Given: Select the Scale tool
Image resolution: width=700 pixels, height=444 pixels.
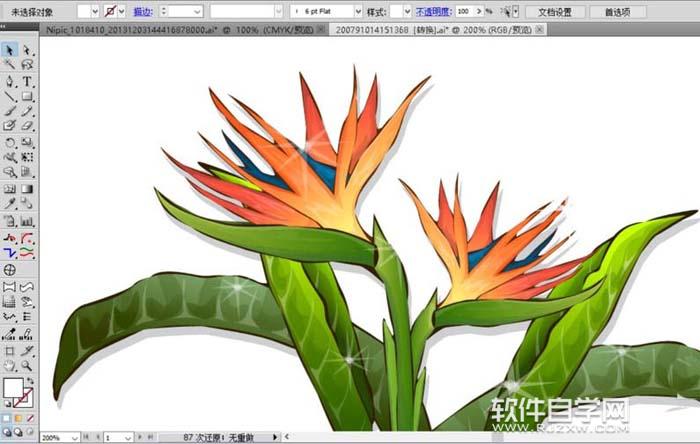Looking at the screenshot, I should coord(27,142).
